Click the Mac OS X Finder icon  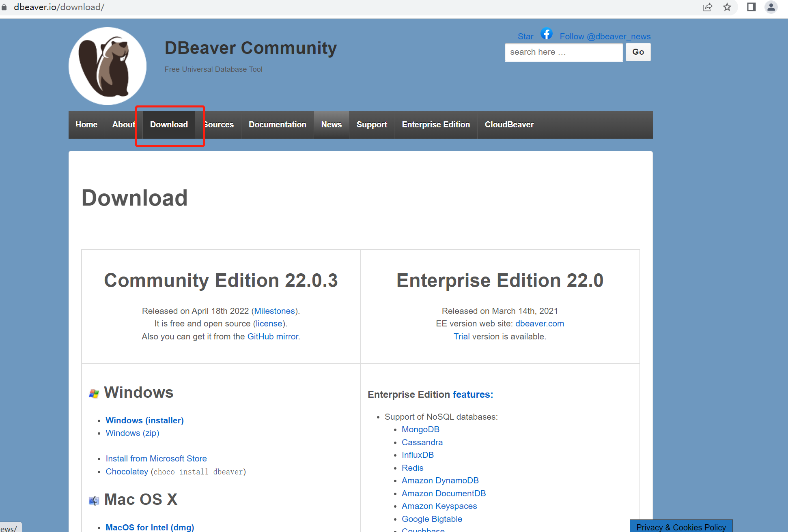(x=94, y=500)
